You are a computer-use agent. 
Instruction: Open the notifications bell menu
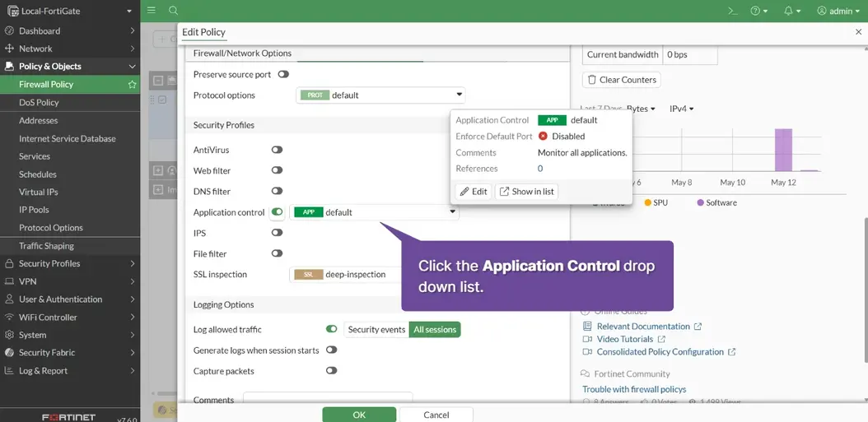(x=793, y=11)
